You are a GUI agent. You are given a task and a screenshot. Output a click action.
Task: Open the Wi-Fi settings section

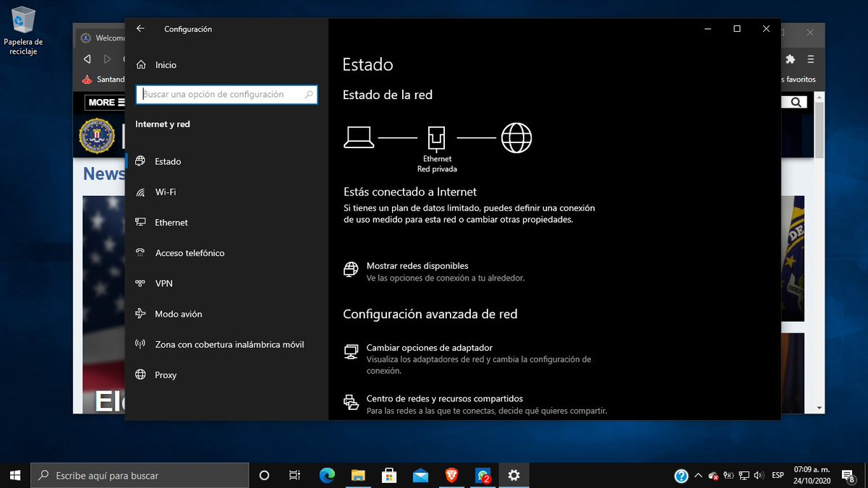coord(226,192)
